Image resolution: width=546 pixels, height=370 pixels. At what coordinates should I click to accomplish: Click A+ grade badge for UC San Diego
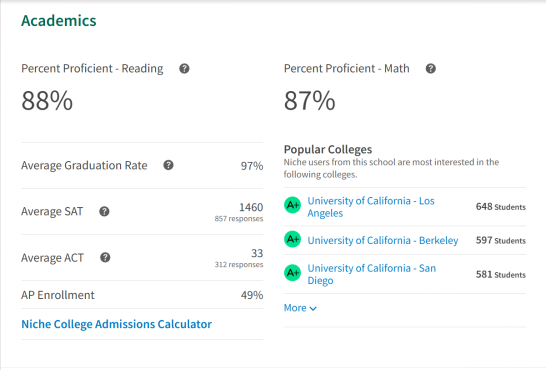point(292,273)
